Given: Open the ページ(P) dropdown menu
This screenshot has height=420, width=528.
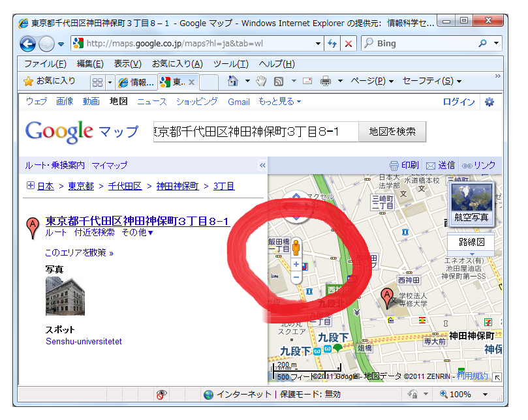Looking at the screenshot, I should pos(372,81).
